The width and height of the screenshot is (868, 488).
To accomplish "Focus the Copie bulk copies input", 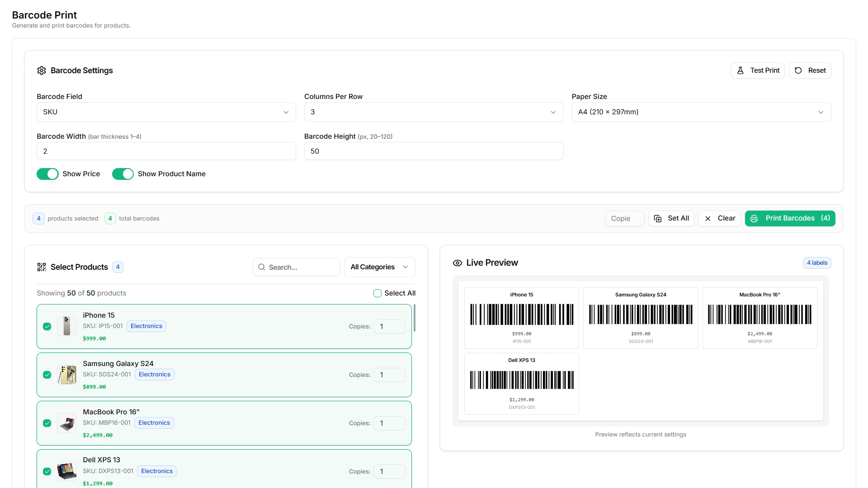I will click(625, 219).
